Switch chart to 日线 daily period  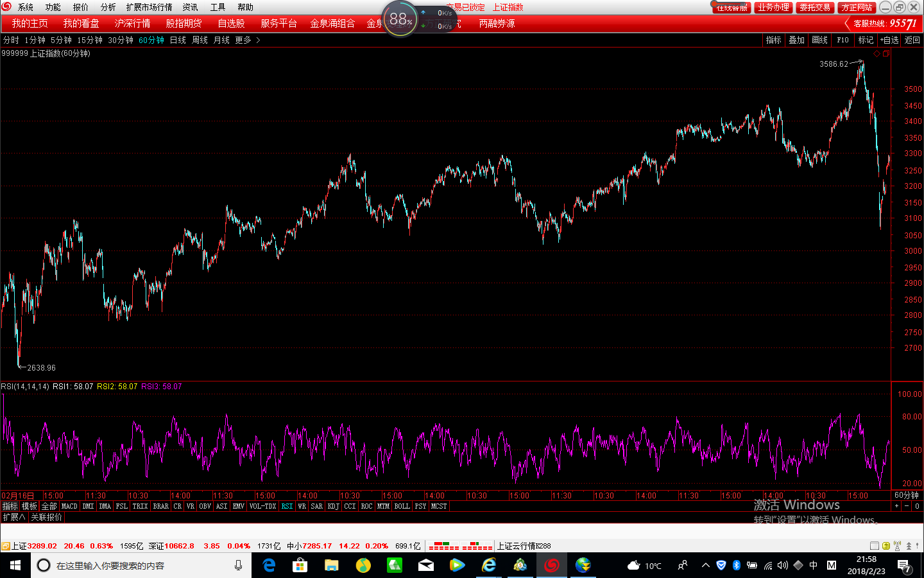[178, 40]
